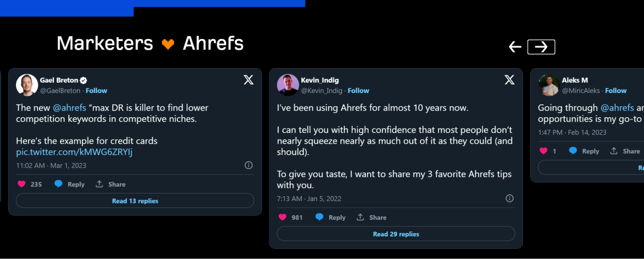Image resolution: width=644 pixels, height=259 pixels.
Task: Open Read 29 replies on Kevin's tweet
Action: (396, 234)
